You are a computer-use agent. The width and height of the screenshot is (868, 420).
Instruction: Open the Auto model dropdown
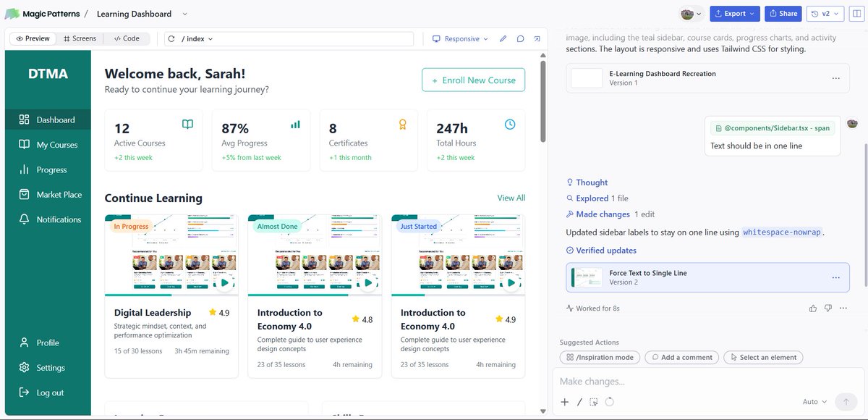(815, 402)
